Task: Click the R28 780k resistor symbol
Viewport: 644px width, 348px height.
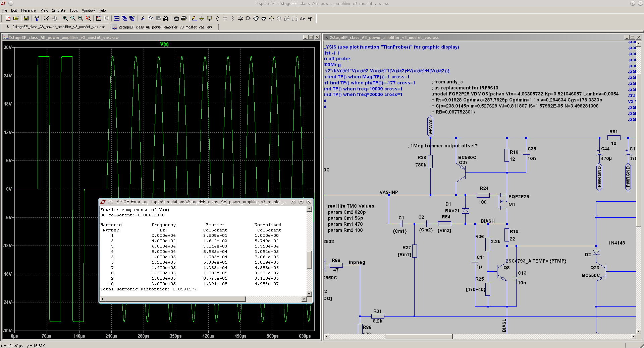Action: [x=430, y=161]
